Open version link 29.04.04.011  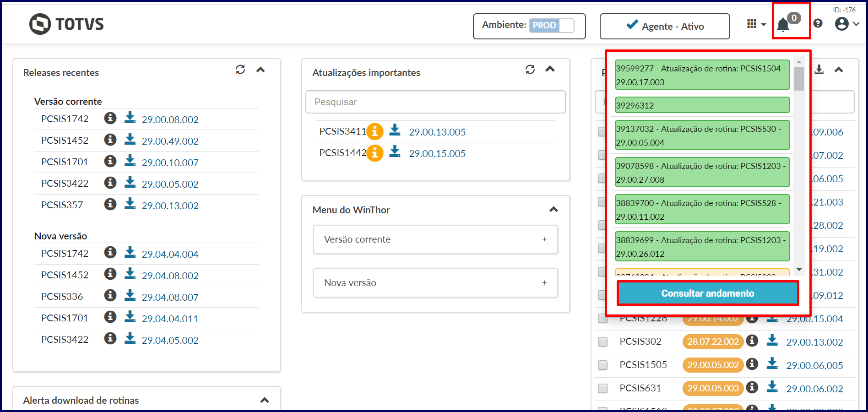coord(170,319)
